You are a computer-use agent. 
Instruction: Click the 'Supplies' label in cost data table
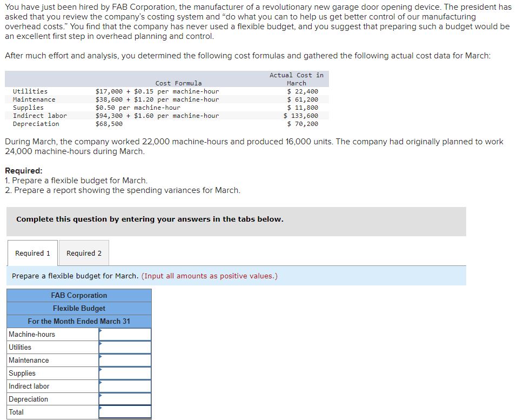point(28,108)
